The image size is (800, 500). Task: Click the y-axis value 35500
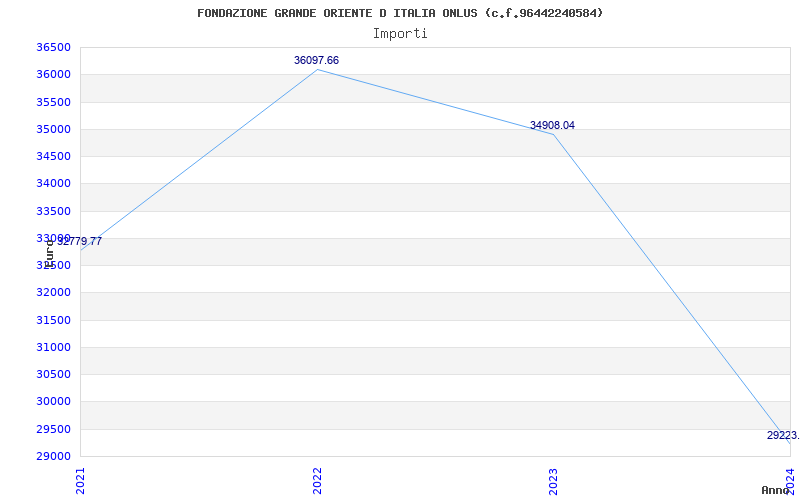click(53, 102)
